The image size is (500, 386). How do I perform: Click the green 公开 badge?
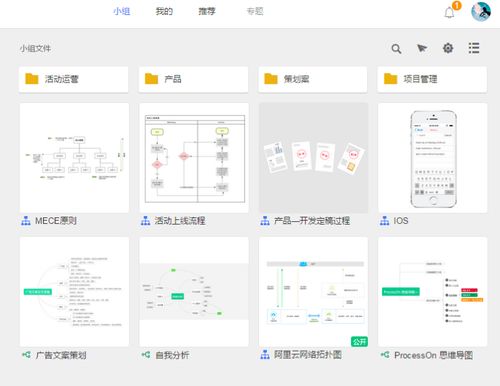pos(359,341)
